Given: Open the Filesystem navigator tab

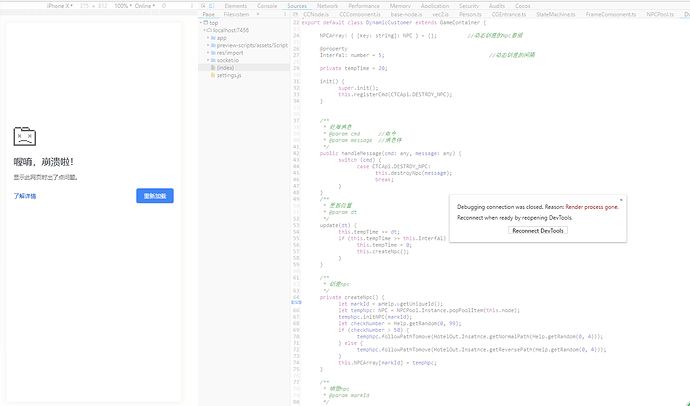Looking at the screenshot, I should click(237, 15).
